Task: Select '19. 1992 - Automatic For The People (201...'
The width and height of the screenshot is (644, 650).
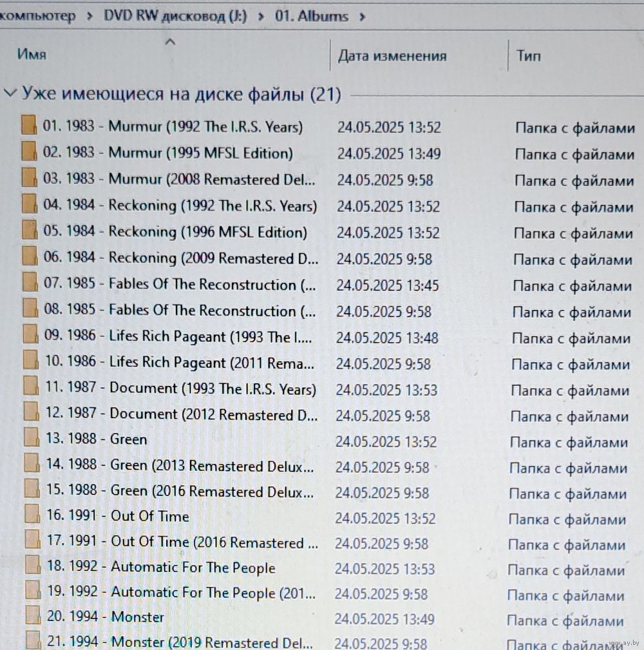Action: click(x=182, y=593)
